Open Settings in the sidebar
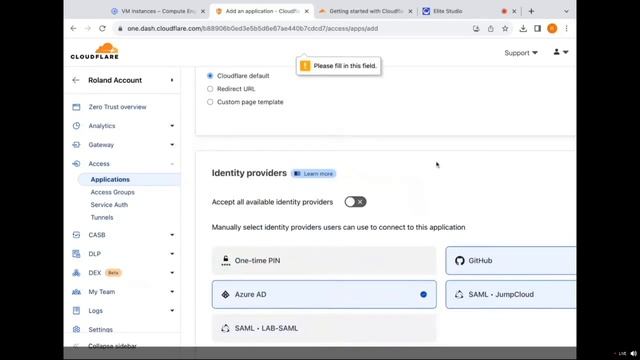The image size is (640, 360). 100,330
